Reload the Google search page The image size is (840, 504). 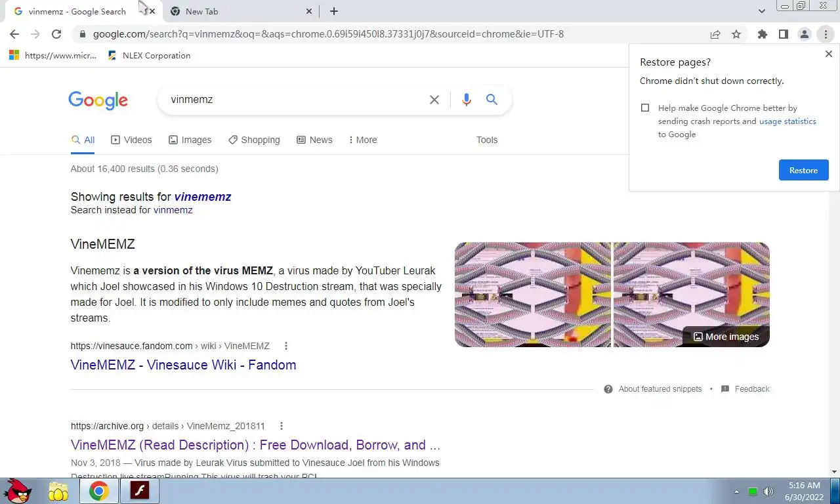click(56, 34)
